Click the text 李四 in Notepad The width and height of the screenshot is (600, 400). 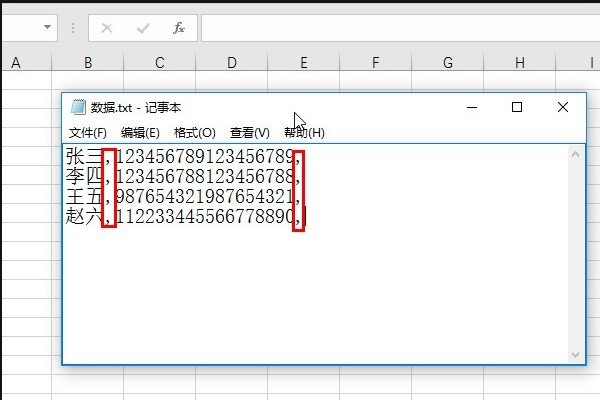tap(84, 176)
